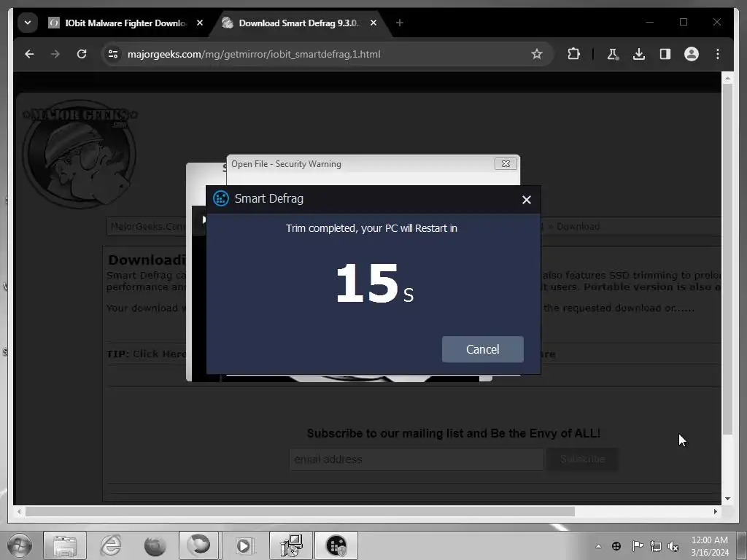
Task: Click the vertical scrollbar thumb
Action: coord(727,259)
